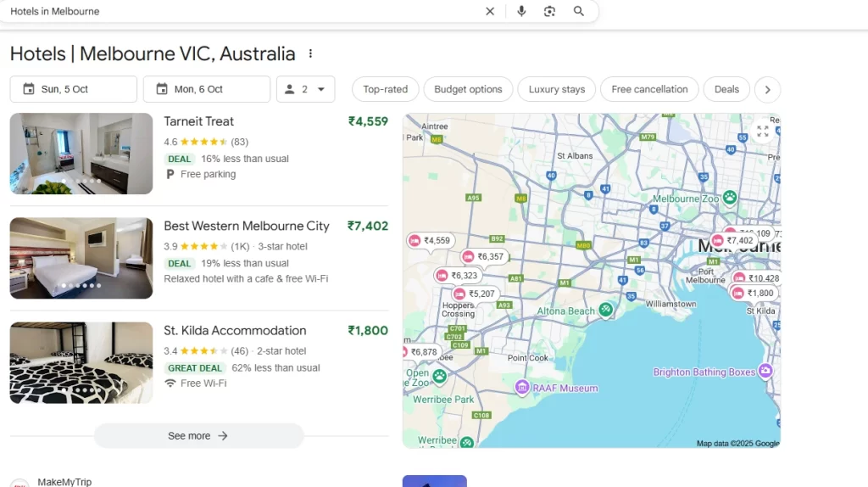View the St. Kilda Accommodation photo
Viewport: 868px width, 487px height.
coord(81,363)
